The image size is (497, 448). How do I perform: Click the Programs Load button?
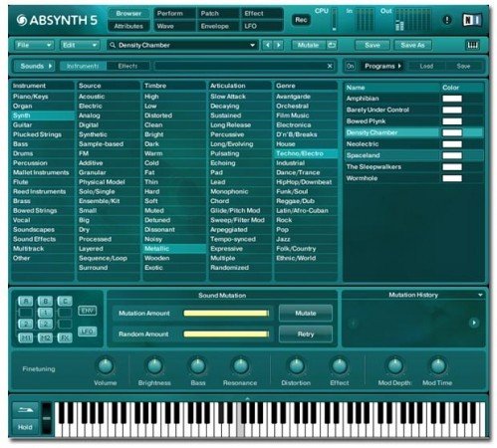click(426, 66)
